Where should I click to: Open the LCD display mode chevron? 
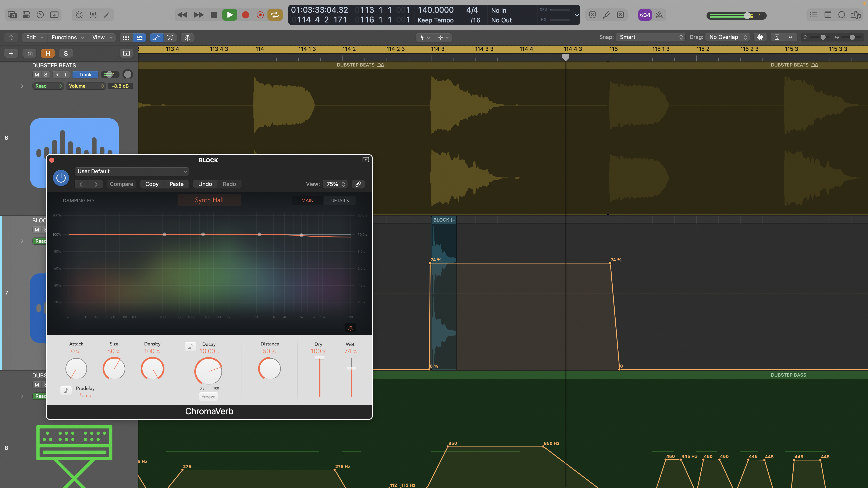point(577,15)
